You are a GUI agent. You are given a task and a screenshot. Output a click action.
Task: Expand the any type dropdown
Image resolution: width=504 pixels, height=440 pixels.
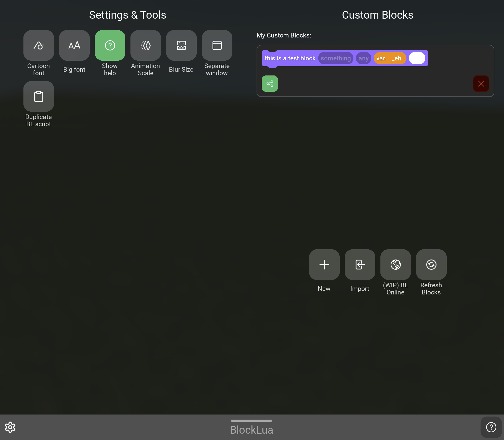363,58
